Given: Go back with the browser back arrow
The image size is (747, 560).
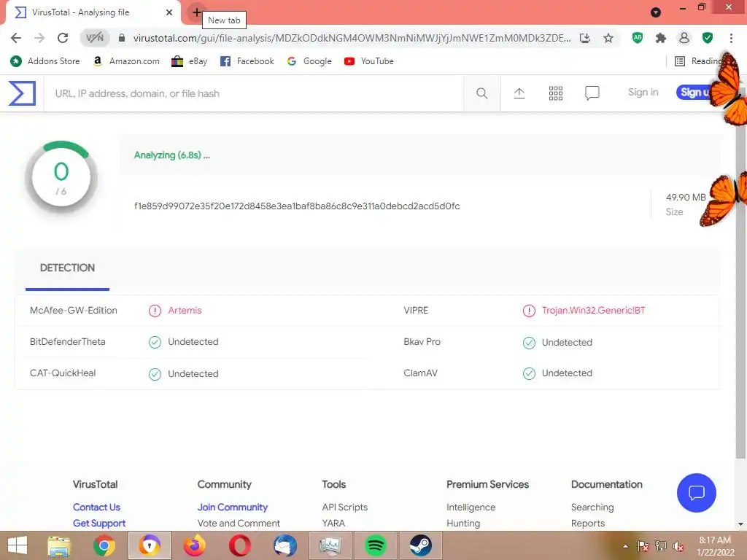Looking at the screenshot, I should pos(16,38).
